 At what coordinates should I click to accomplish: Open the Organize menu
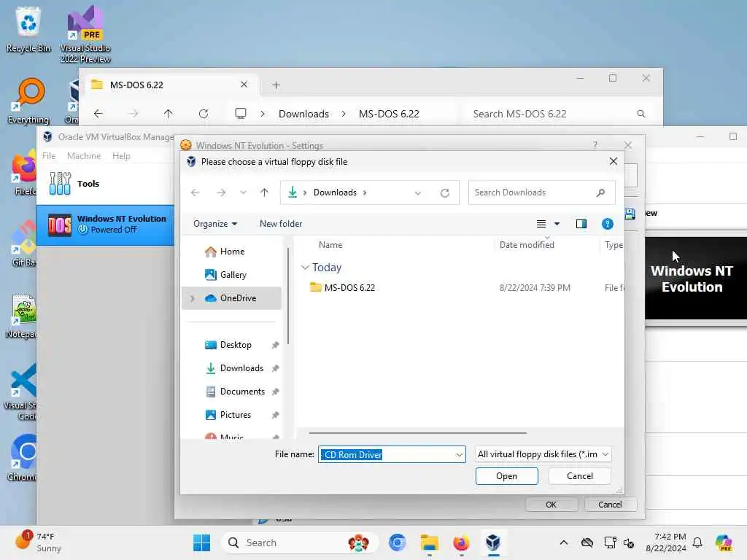point(215,224)
